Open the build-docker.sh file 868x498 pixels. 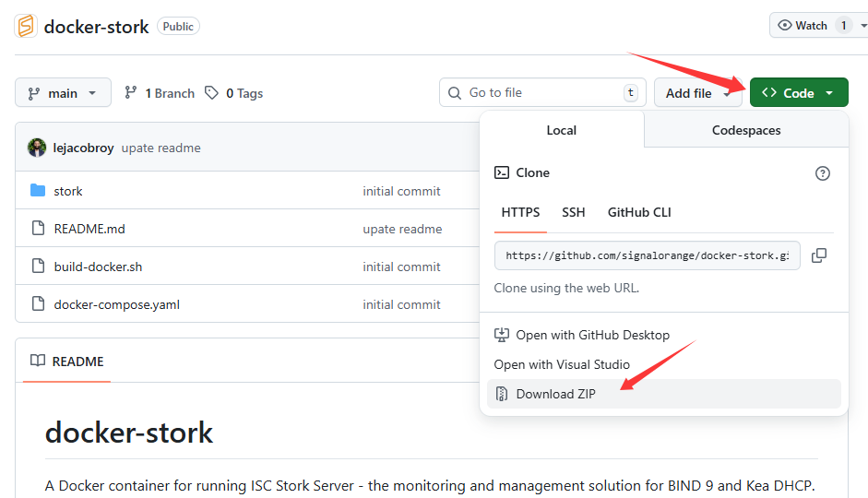click(98, 267)
